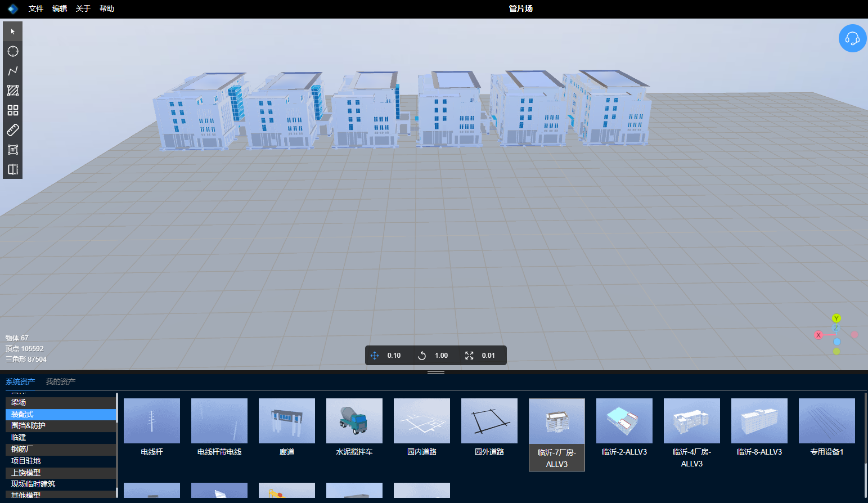The image size is (868, 503).
Task: Click the panel divider handle
Action: point(436,372)
